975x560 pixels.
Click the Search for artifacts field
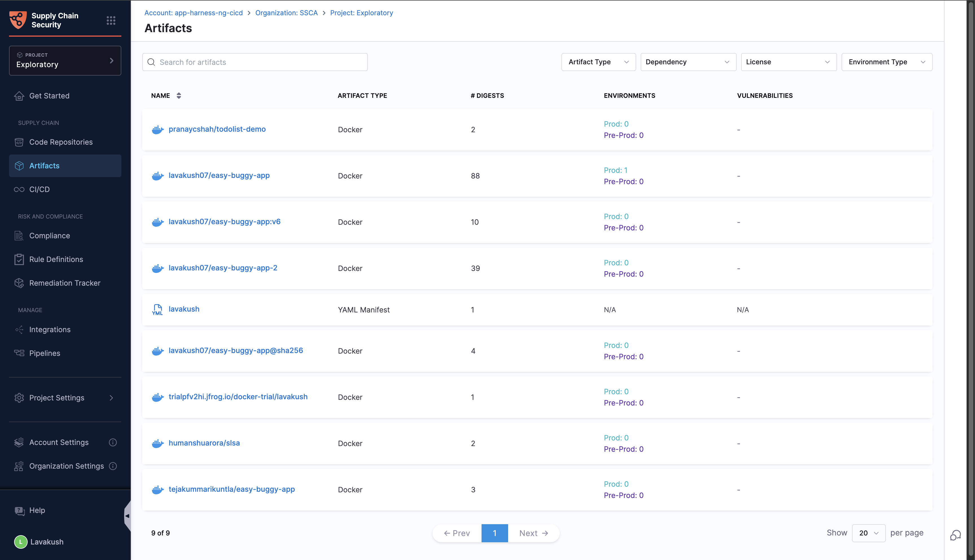[255, 62]
